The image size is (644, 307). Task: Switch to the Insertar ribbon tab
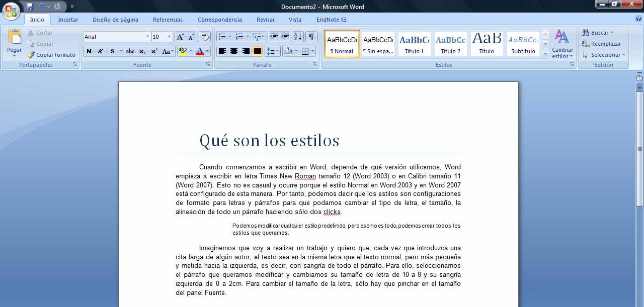pos(68,20)
